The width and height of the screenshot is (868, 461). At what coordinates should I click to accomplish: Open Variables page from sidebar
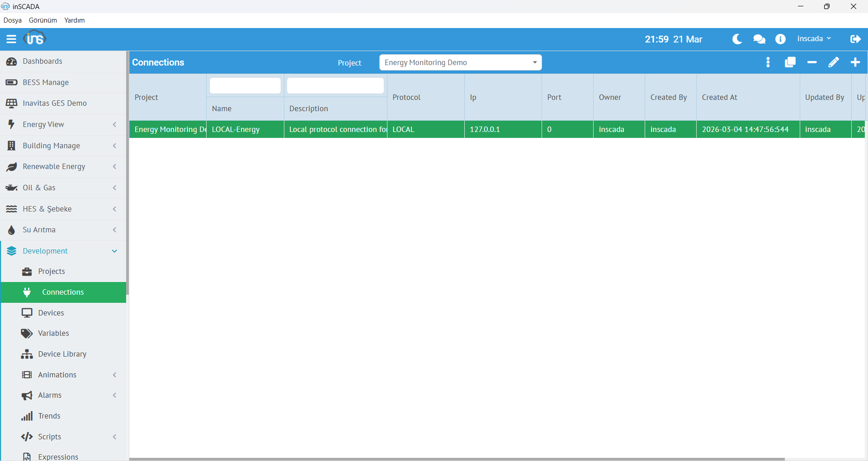pyautogui.click(x=53, y=333)
